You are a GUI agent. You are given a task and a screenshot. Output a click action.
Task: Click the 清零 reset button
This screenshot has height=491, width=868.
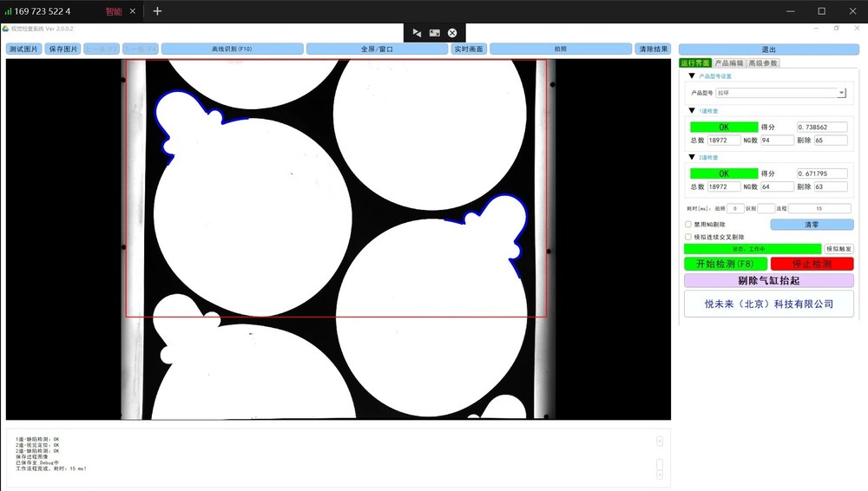point(812,224)
